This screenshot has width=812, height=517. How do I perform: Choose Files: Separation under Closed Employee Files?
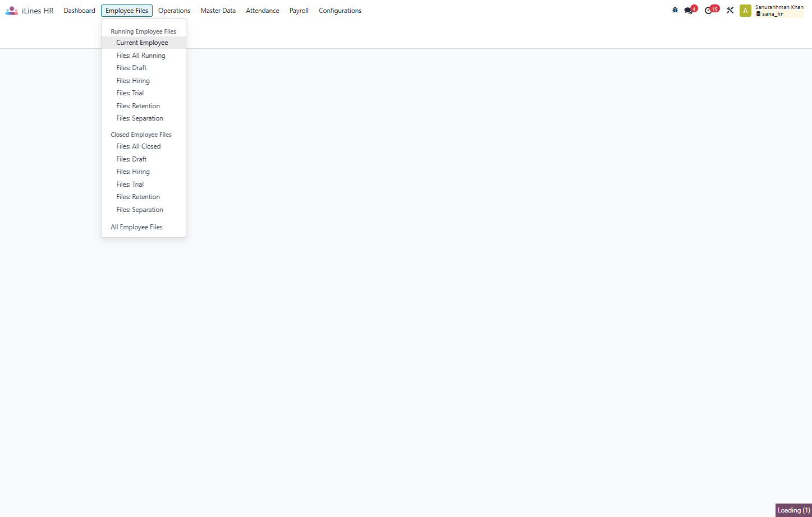coord(144,210)
